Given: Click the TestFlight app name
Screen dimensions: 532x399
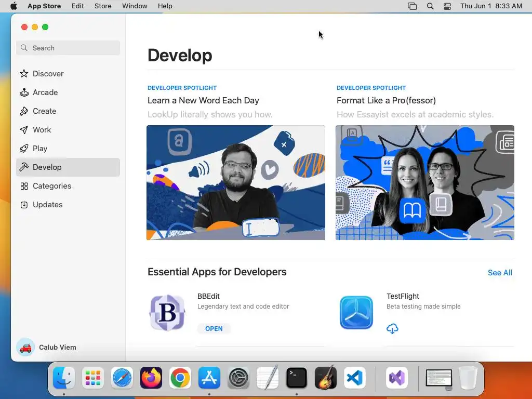Looking at the screenshot, I should click(x=403, y=296).
